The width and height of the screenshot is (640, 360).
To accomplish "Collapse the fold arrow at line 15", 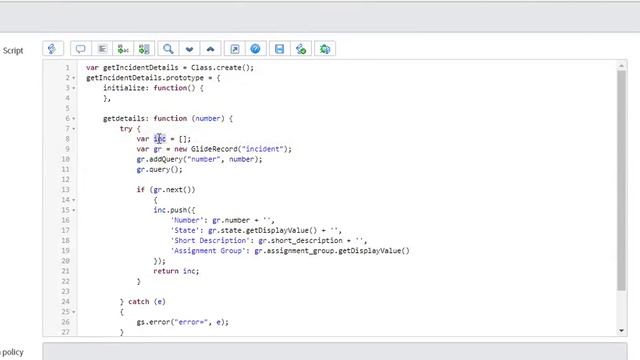I will tap(74, 210).
